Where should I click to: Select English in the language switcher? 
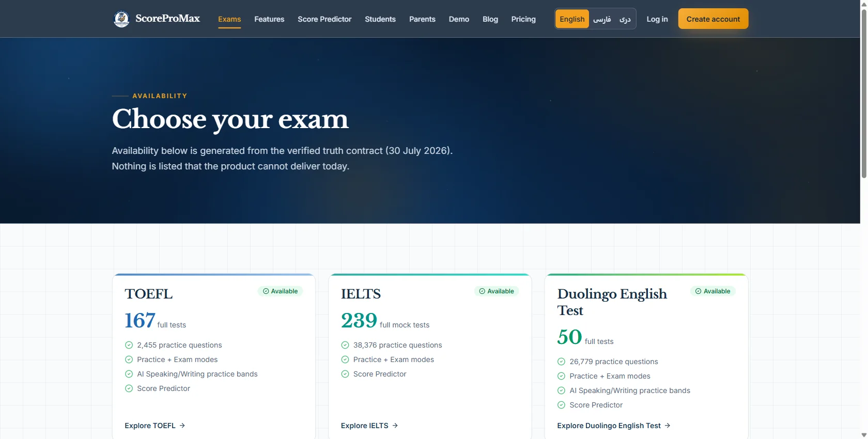point(572,19)
